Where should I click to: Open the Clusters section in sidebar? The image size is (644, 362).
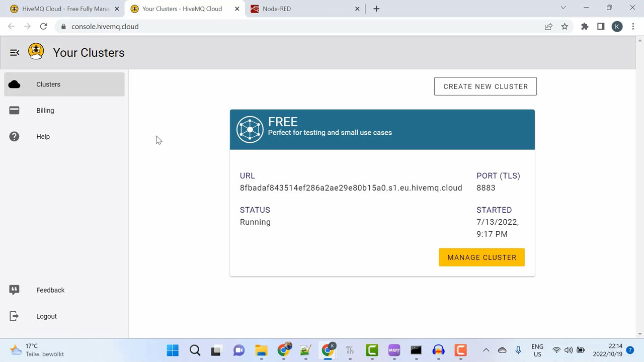[64, 84]
